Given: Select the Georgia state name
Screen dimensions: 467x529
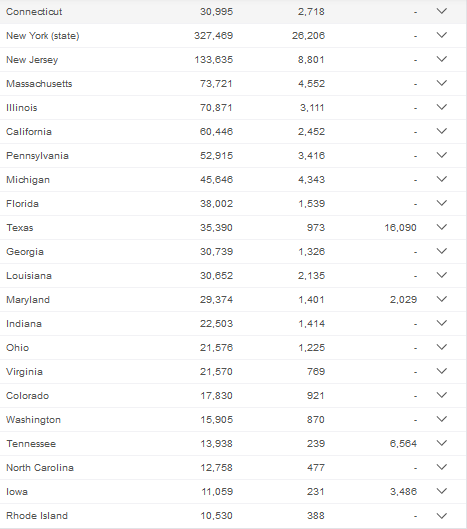Looking at the screenshot, I should click(25, 252).
